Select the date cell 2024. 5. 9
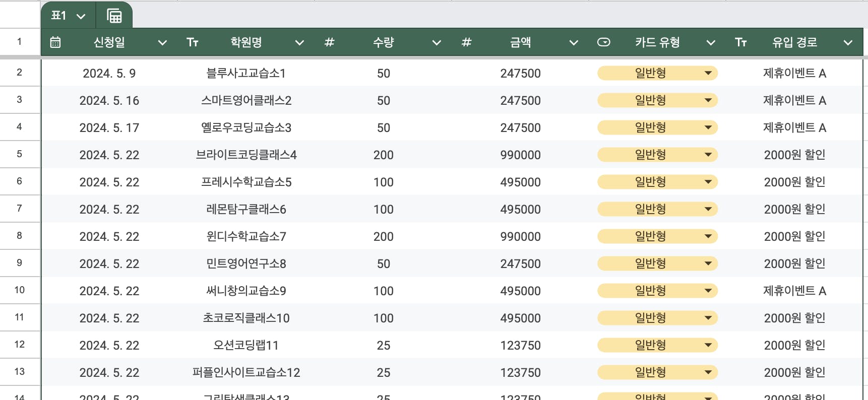Image resolution: width=868 pixels, height=400 pixels. [109, 74]
